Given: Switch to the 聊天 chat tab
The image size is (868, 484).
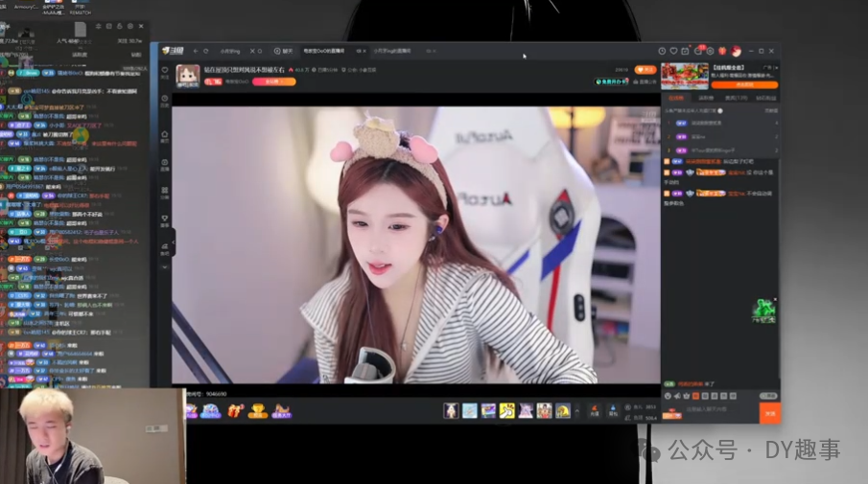Looking at the screenshot, I should tap(284, 51).
